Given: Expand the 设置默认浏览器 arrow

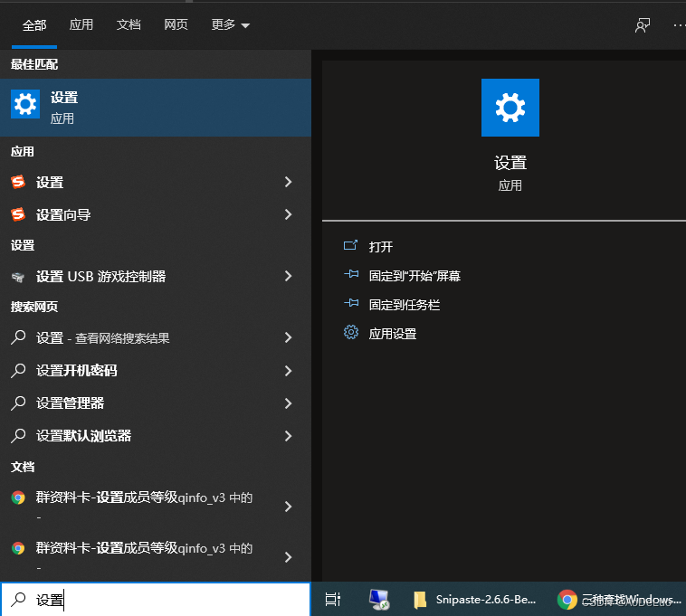Looking at the screenshot, I should 288,436.
